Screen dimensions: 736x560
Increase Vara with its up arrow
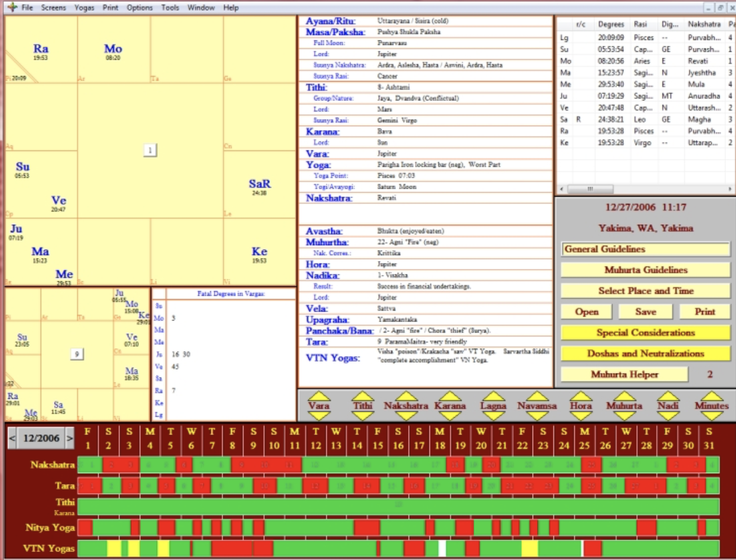(319, 395)
